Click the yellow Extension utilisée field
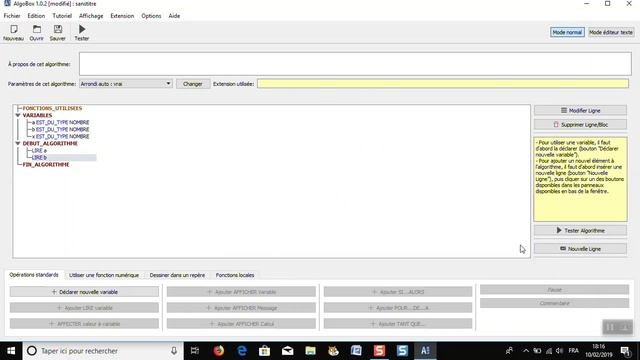Screen dimensions: 640x360 click(x=443, y=84)
